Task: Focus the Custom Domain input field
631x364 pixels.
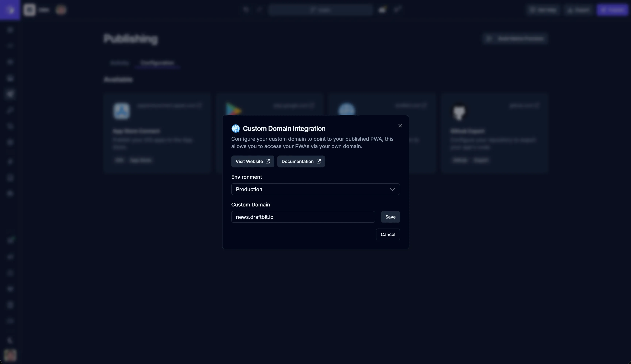Action: [x=303, y=217]
